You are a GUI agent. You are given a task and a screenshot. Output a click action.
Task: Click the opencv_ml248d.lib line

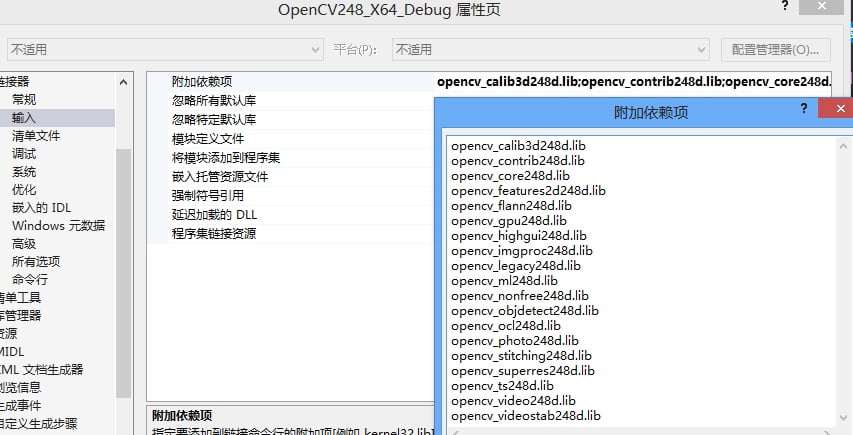coord(504,281)
